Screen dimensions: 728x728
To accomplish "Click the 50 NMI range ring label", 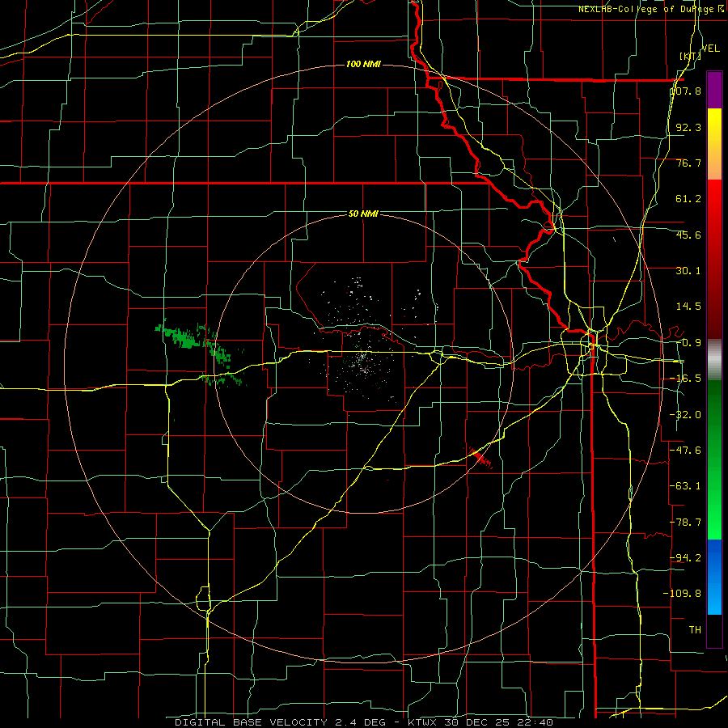I will [x=363, y=214].
